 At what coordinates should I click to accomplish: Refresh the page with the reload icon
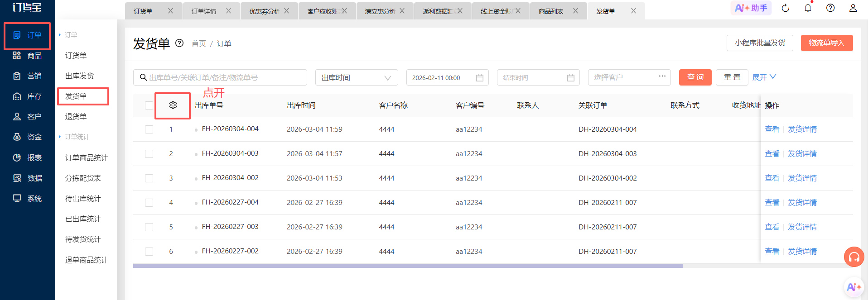point(786,8)
